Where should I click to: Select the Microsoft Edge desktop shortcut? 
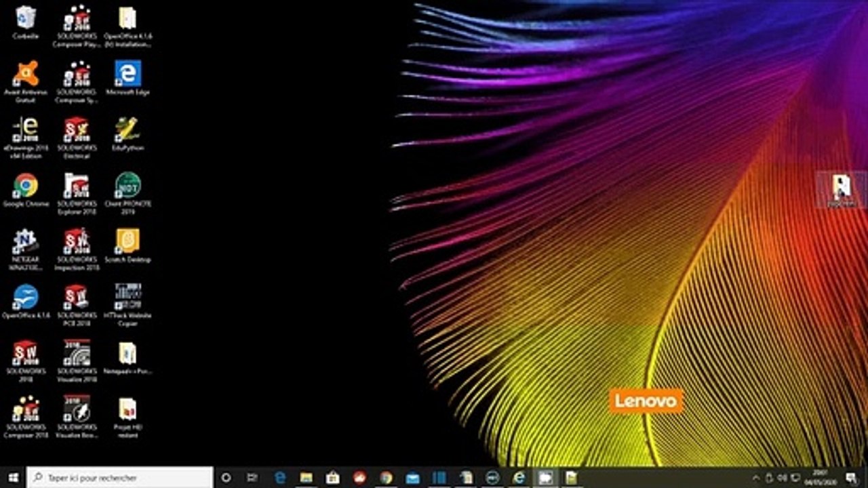127,78
